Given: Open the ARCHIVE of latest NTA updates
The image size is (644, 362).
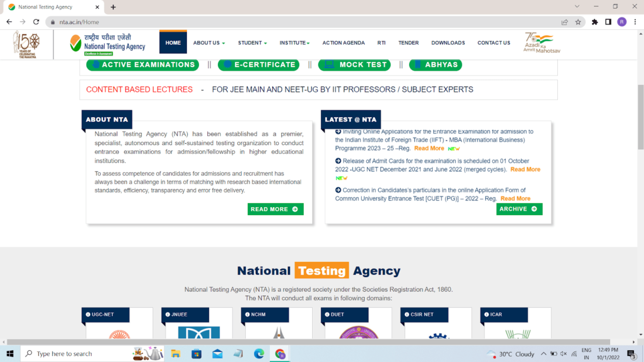Looking at the screenshot, I should click(x=519, y=209).
